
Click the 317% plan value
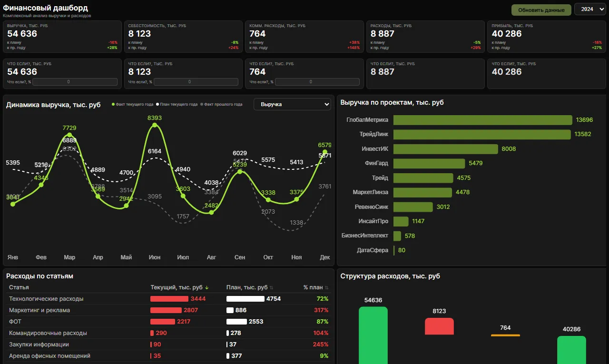[x=321, y=310]
